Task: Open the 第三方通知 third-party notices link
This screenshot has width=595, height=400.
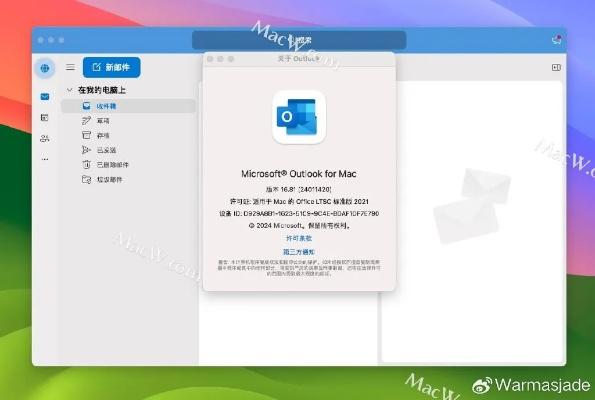Action: coord(299,252)
